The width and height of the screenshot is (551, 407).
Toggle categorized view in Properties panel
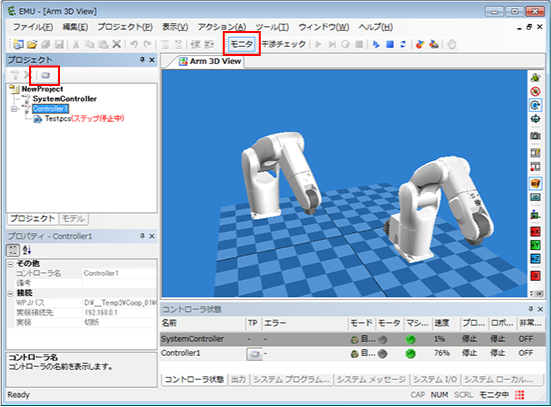click(13, 250)
